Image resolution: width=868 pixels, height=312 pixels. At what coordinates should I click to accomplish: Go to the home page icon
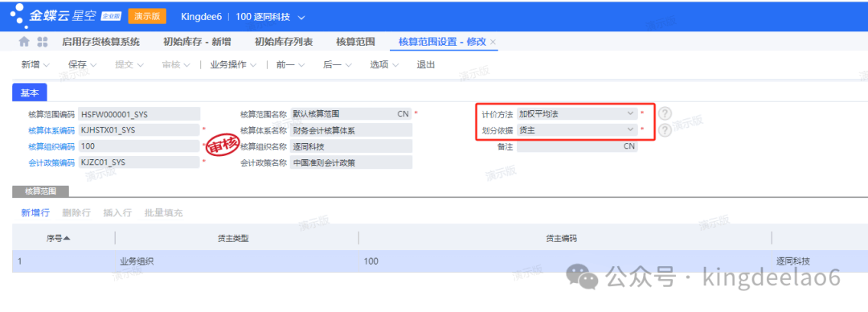(24, 42)
